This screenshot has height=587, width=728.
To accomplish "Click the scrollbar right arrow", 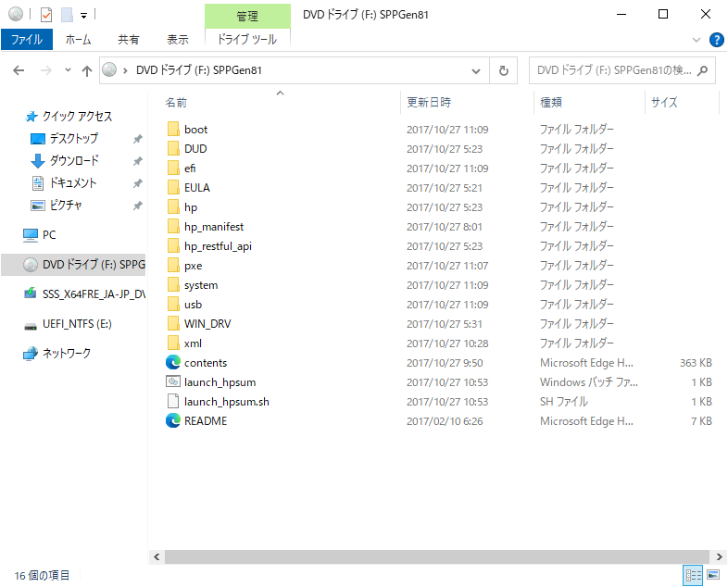I will (x=719, y=556).
